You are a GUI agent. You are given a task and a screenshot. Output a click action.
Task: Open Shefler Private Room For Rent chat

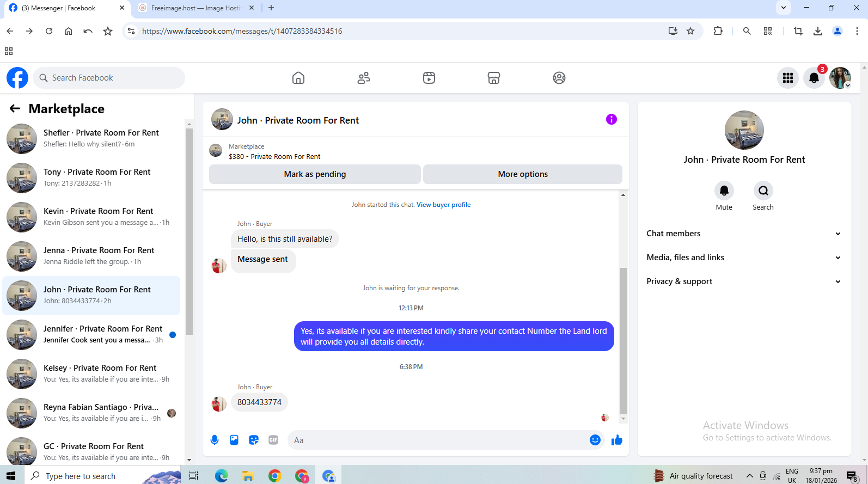click(x=91, y=138)
